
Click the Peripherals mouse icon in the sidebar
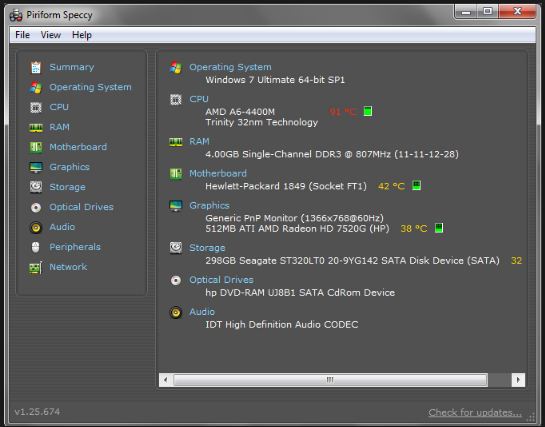(x=35, y=247)
